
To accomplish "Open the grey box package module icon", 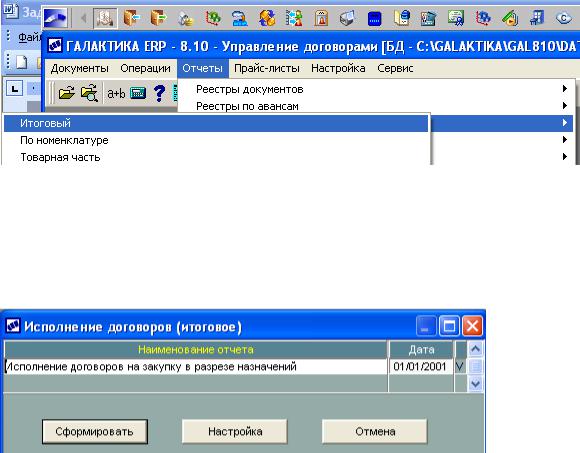I will pos(347,18).
